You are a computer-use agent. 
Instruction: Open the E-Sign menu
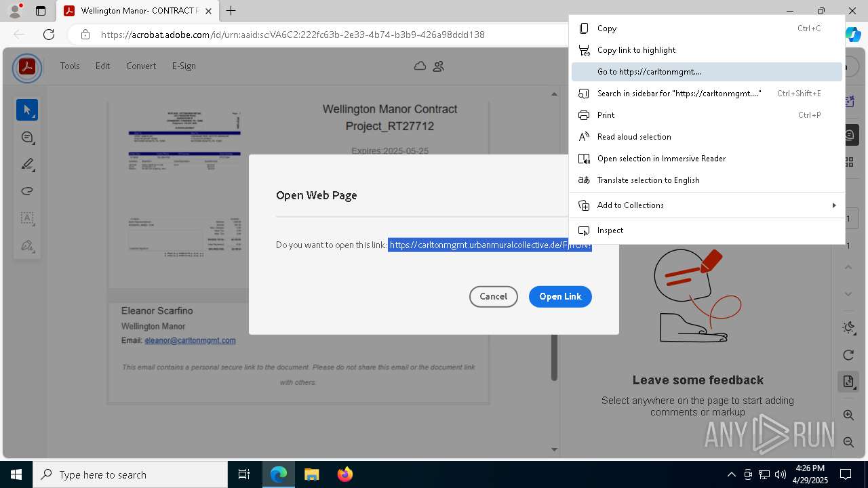point(184,66)
